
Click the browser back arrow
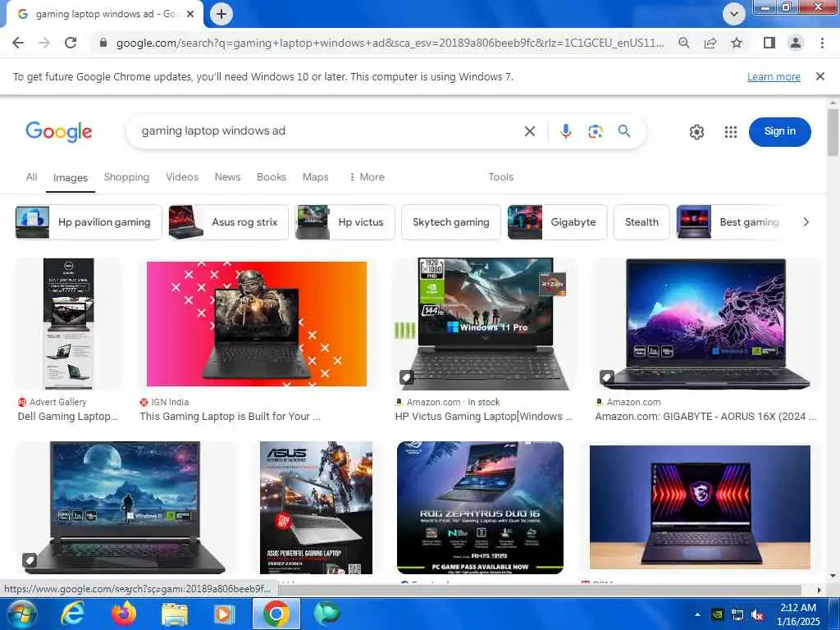[18, 43]
